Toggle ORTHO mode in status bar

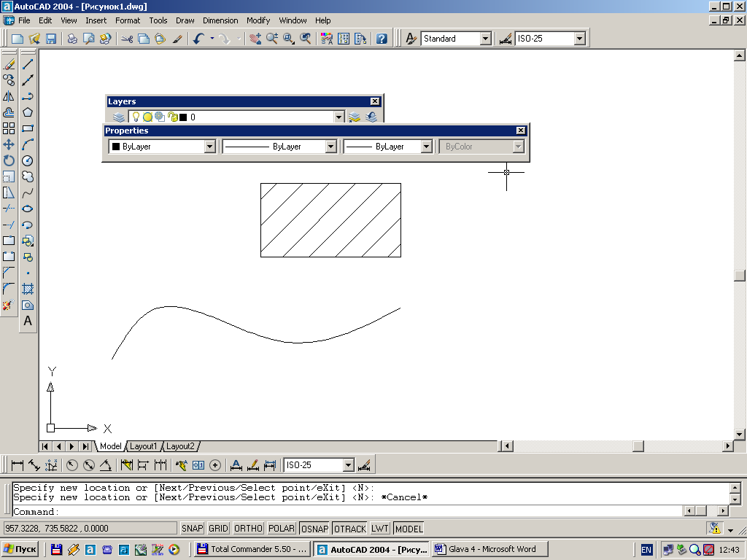point(248,529)
